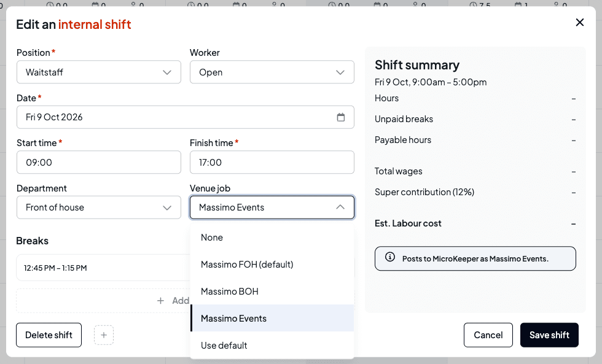
Task: Click the Unpaid breaks label
Action: point(404,119)
